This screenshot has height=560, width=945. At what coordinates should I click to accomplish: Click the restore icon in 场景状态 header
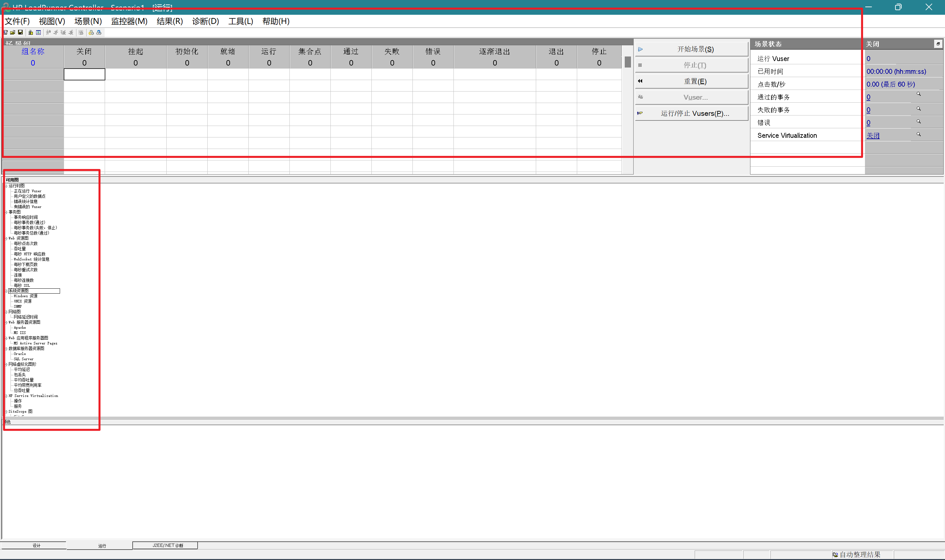[938, 44]
